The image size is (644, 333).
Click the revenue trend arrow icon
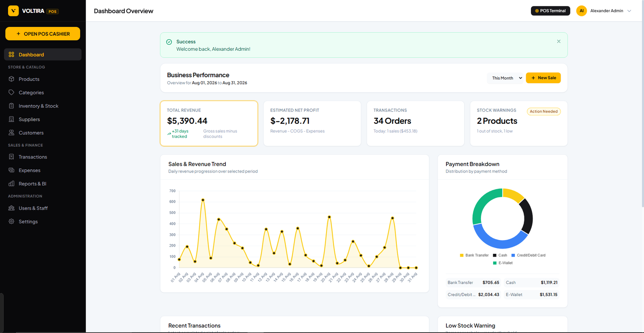coord(169,134)
